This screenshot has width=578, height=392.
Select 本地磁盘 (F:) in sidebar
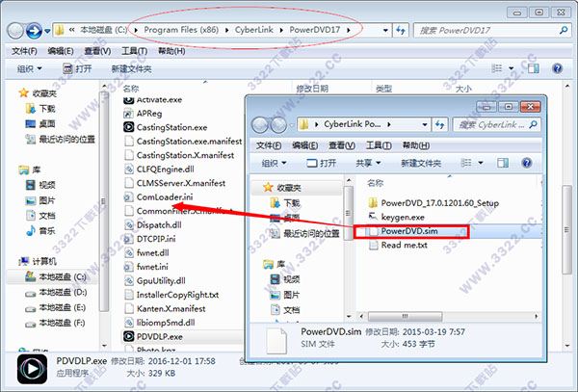55,323
